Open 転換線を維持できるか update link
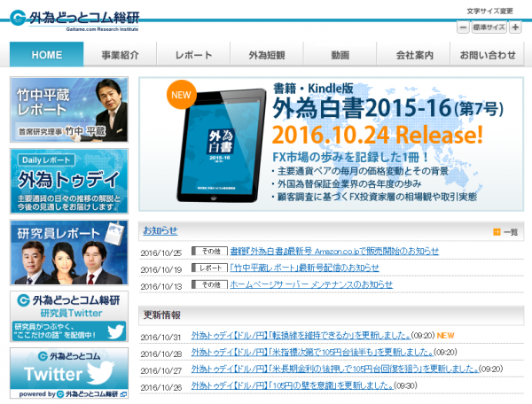The image size is (532, 404). [x=301, y=336]
